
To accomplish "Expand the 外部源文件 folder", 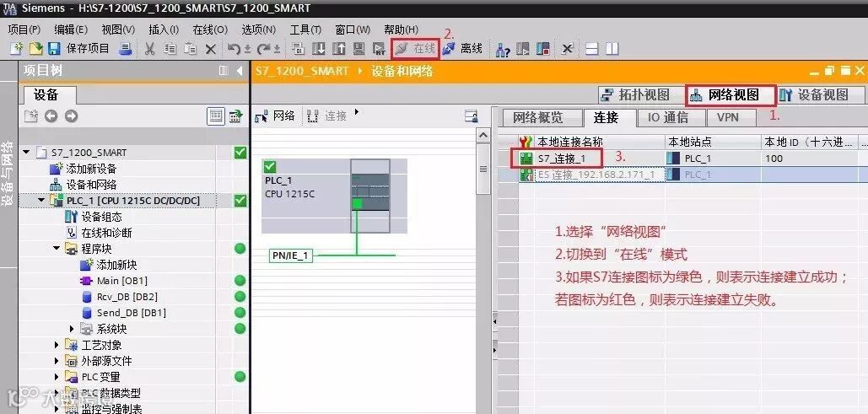I will 57,361.
